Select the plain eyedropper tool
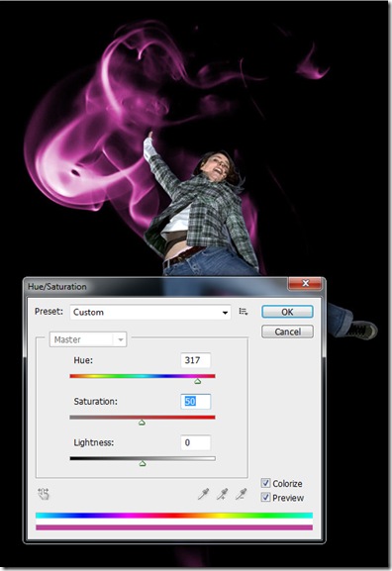Viewport: 392px width, 571px height. (203, 494)
